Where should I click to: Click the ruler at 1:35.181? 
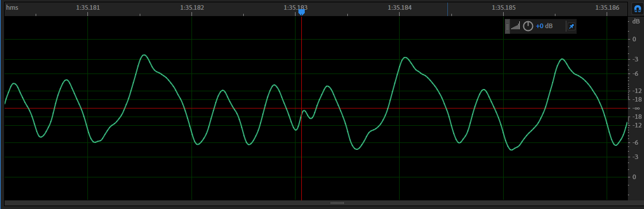[x=87, y=7]
